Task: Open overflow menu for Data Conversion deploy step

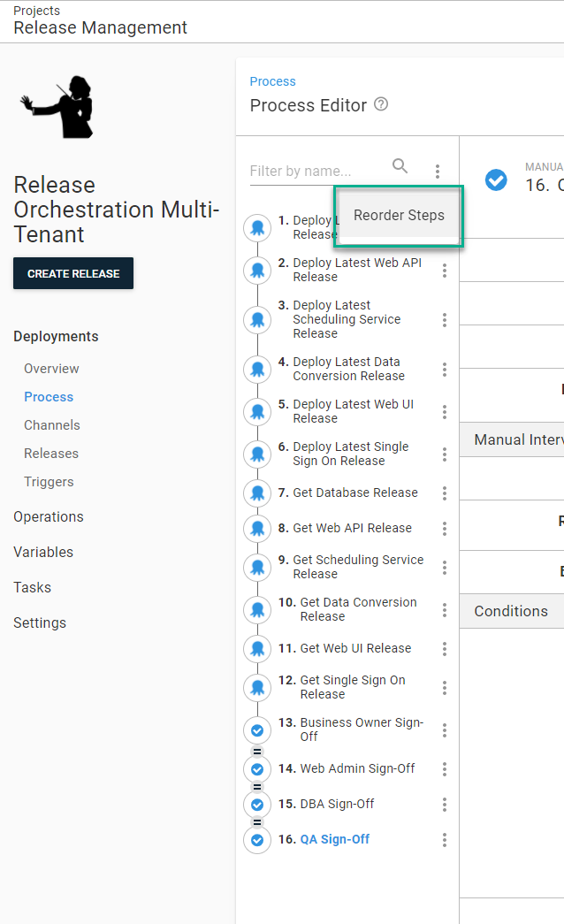Action: [445, 369]
